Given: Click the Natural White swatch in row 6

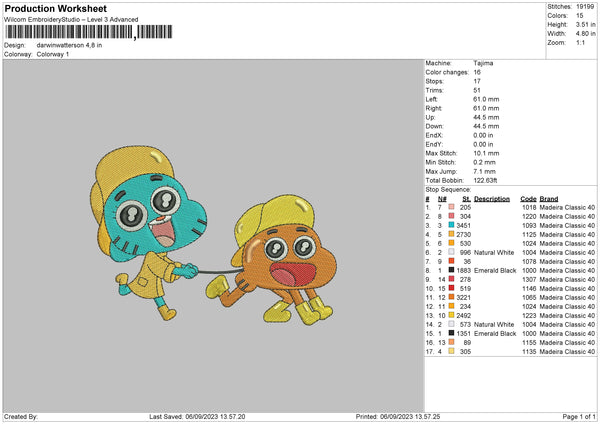Looking at the screenshot, I should (452, 252).
